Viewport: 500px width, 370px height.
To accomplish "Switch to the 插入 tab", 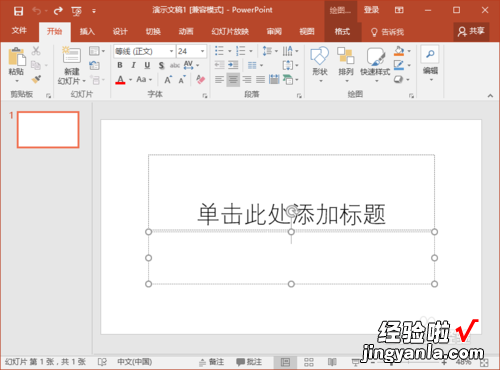I will point(87,32).
